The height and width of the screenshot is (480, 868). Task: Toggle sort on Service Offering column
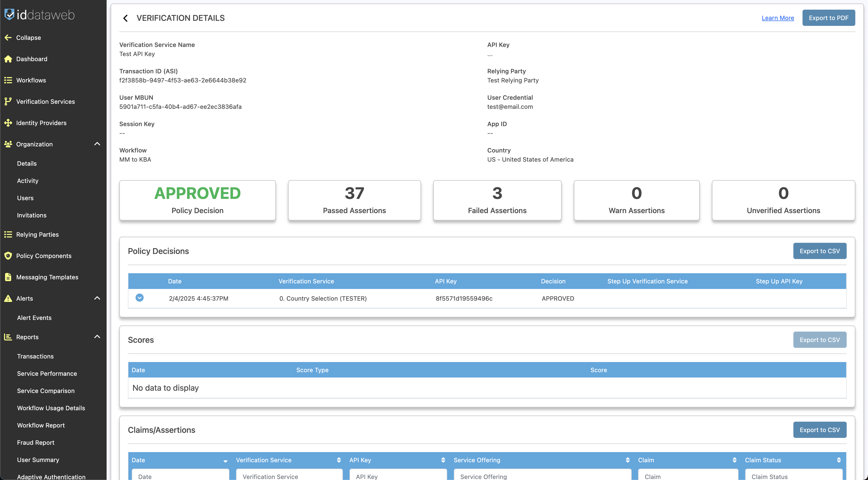[x=627, y=460]
